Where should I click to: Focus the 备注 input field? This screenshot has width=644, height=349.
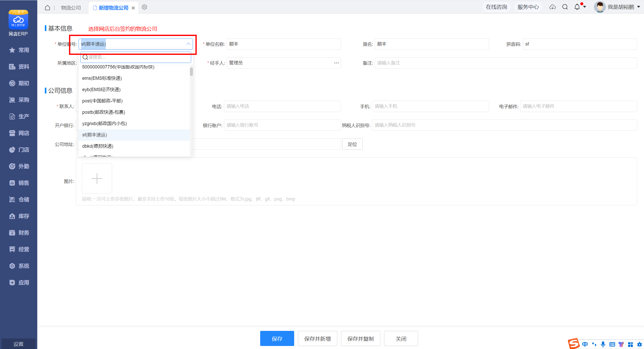coord(506,63)
